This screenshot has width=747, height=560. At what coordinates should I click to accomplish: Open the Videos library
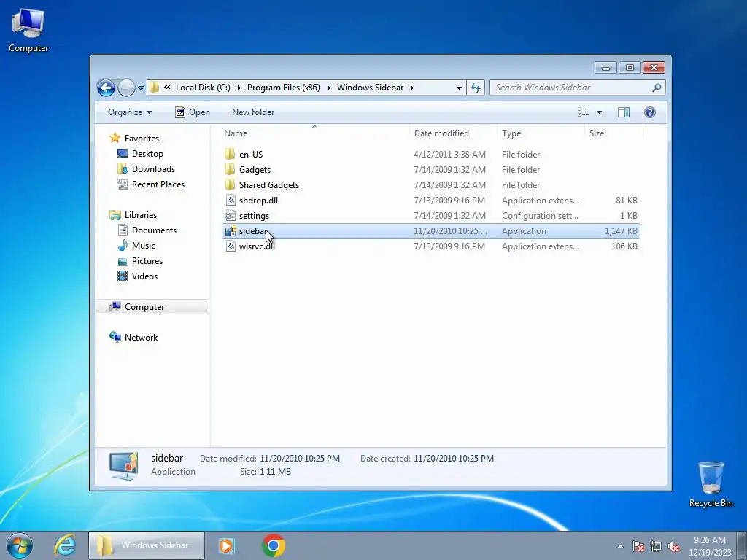144,276
